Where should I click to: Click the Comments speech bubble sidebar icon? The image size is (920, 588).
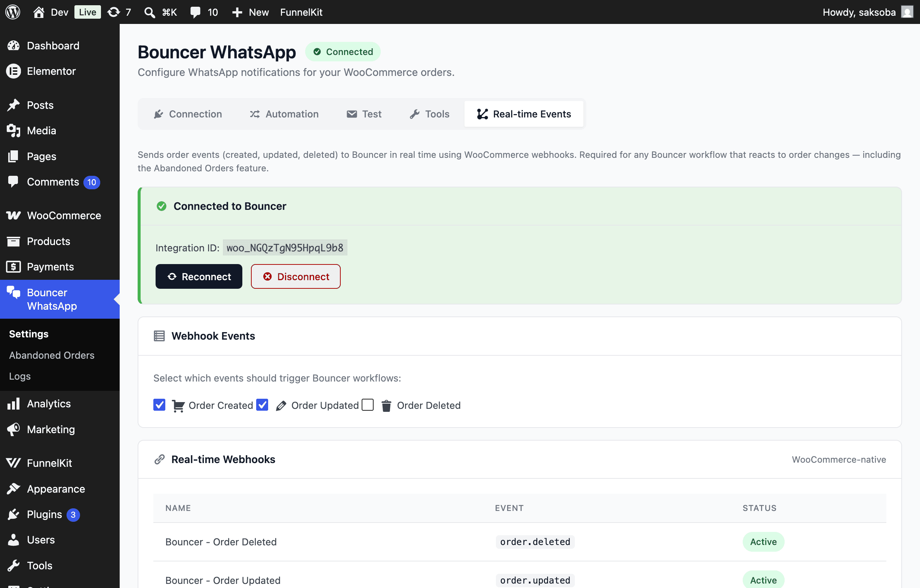[x=13, y=182]
